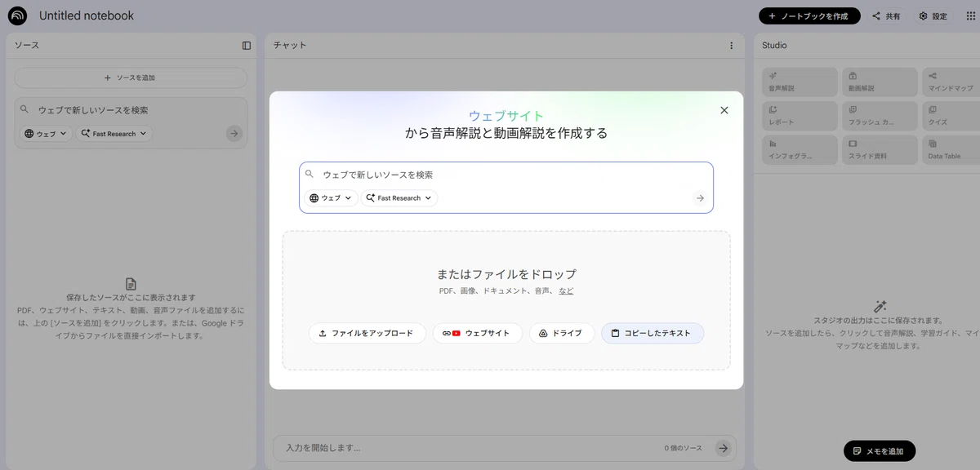Click the Studio panel heading
Viewport: 980px width, 470px height.
(x=774, y=46)
